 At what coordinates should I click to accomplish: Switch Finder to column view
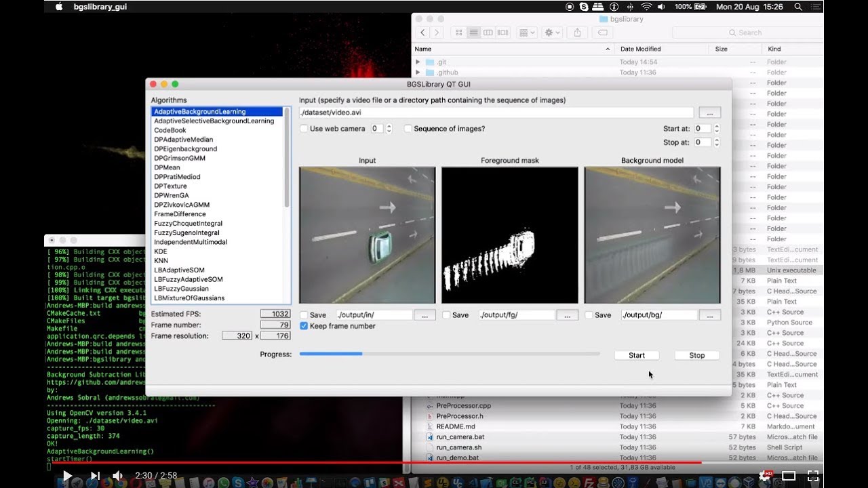coord(488,33)
